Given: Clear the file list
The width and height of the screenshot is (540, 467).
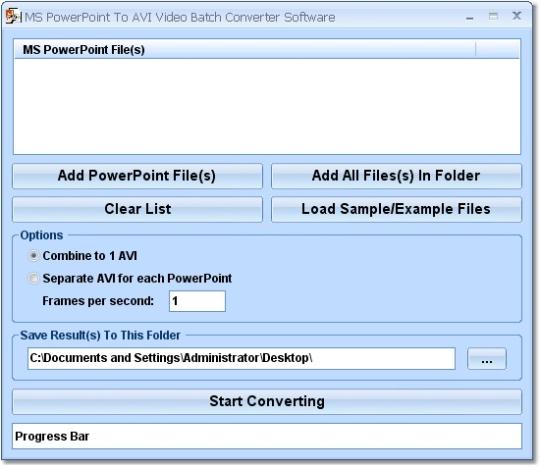Looking at the screenshot, I should point(137,209).
